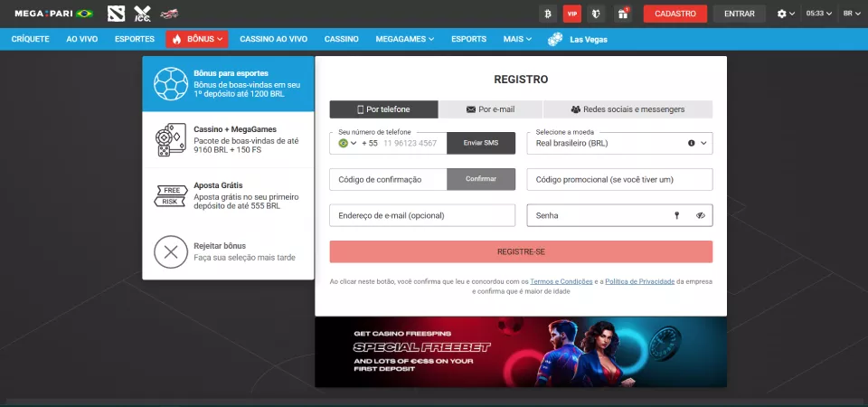
Task: Click the key icon in password field
Action: coord(676,215)
